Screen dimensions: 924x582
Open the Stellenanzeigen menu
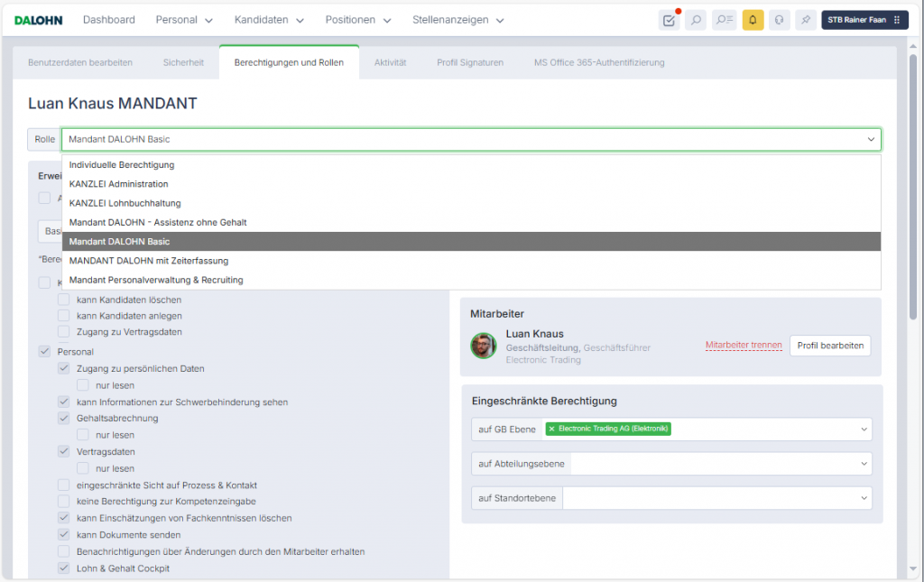pyautogui.click(x=458, y=20)
